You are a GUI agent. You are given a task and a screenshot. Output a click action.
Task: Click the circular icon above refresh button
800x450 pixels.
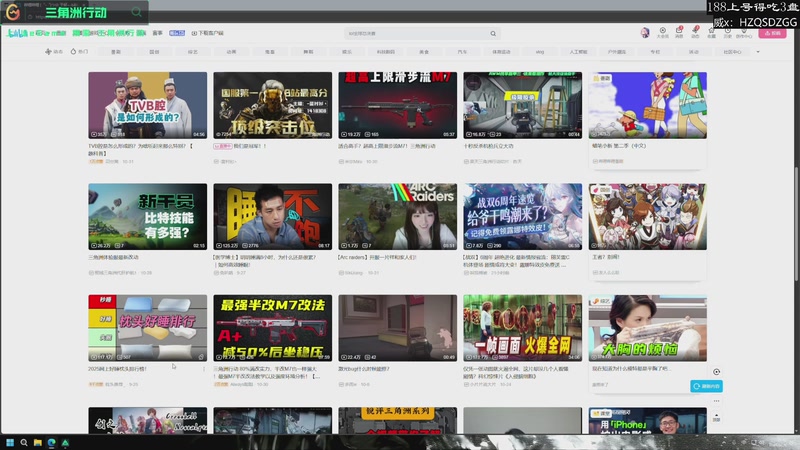click(716, 372)
